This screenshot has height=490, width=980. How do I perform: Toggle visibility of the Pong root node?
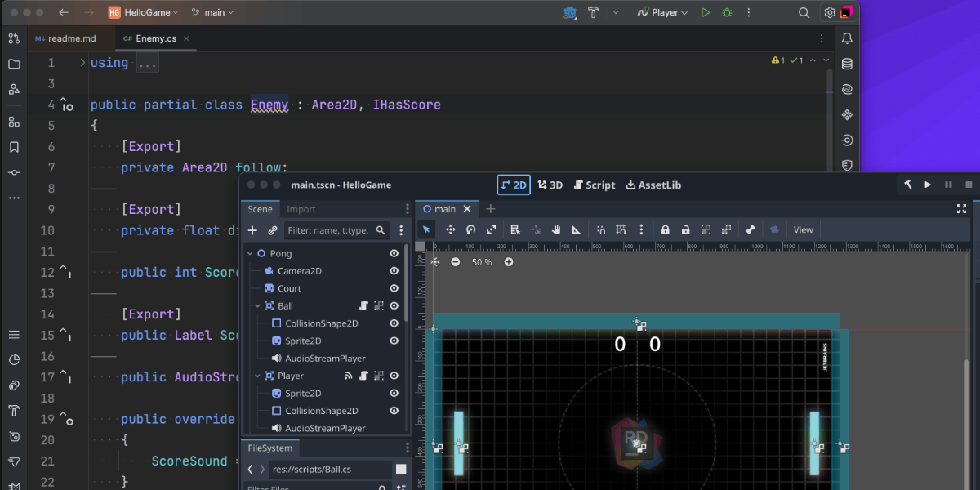coord(394,254)
